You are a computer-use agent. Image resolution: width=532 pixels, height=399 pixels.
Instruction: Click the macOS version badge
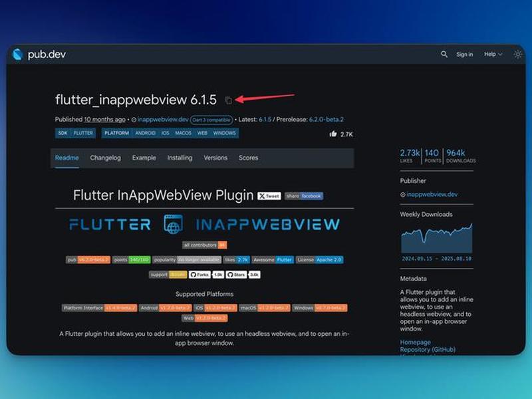coord(265,308)
